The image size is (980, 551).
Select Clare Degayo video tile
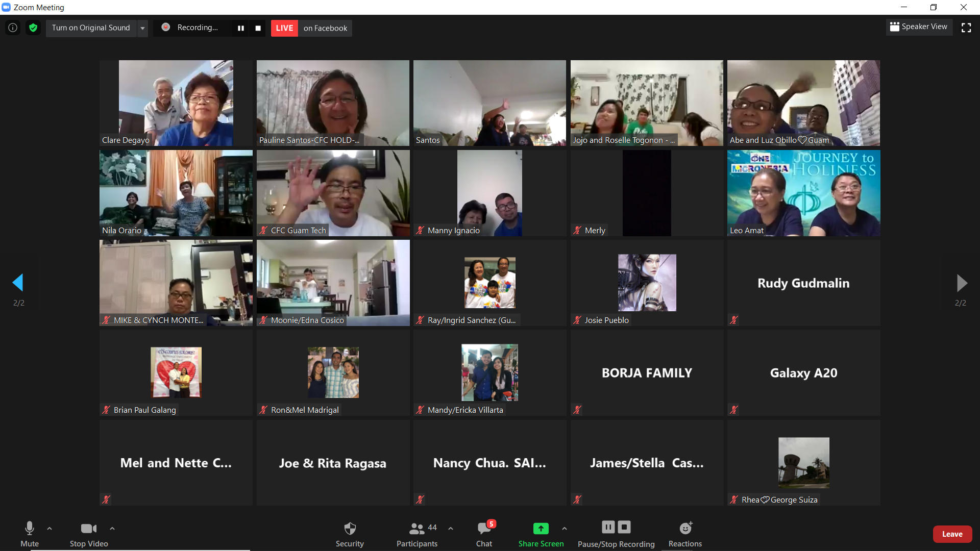[x=176, y=103]
